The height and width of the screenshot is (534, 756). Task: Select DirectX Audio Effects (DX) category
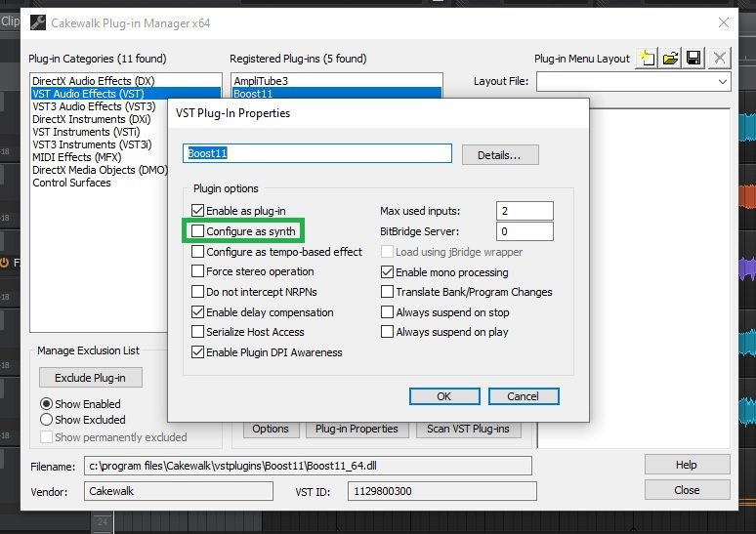coord(126,80)
